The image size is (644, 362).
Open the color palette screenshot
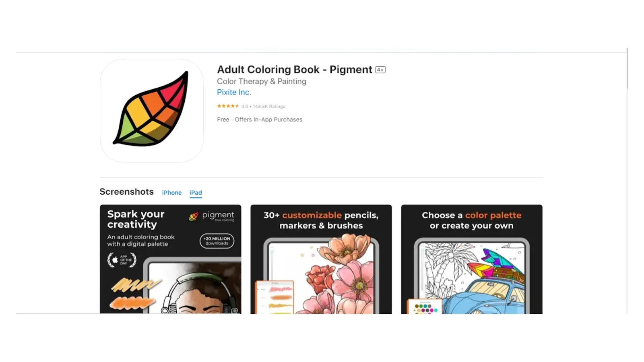coord(472,259)
